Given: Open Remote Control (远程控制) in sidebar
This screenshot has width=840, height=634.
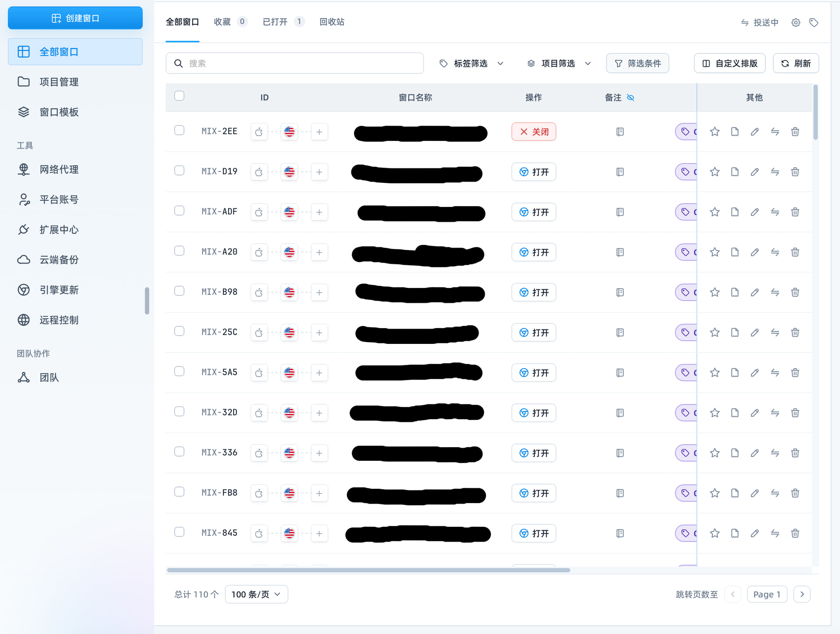Looking at the screenshot, I should tap(75, 320).
